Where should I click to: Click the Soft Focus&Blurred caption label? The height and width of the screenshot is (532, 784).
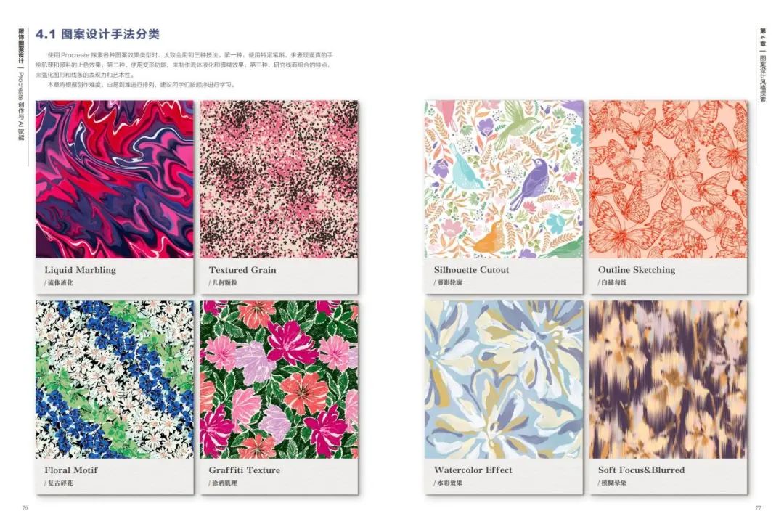tap(642, 470)
